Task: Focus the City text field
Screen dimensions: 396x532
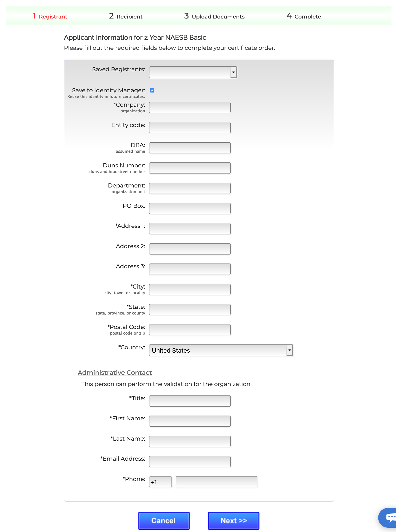Action: tap(190, 289)
